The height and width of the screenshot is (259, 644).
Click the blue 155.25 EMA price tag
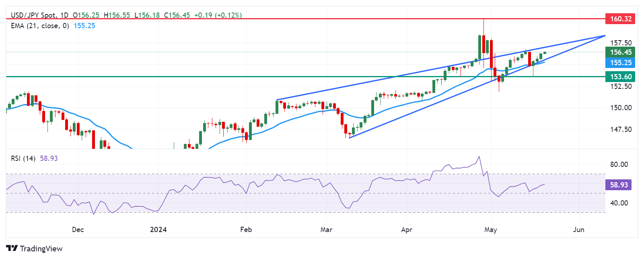620,63
